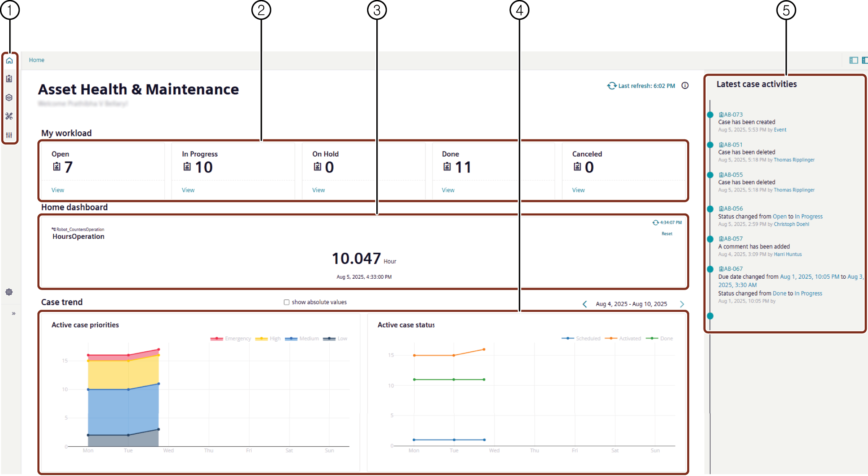
Task: Go to previous week in Case trend
Action: point(585,304)
